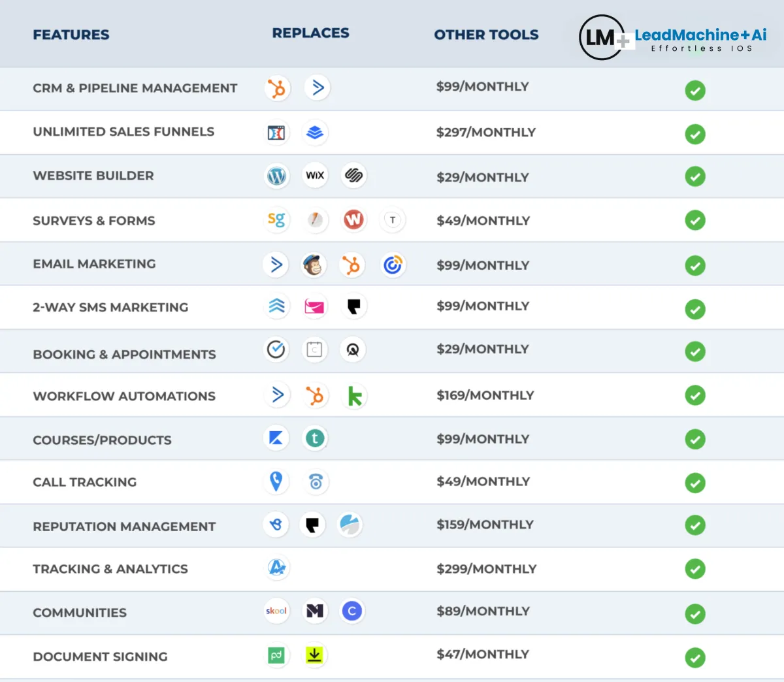Click the blue K icon in Courses/Products row

tap(276, 438)
